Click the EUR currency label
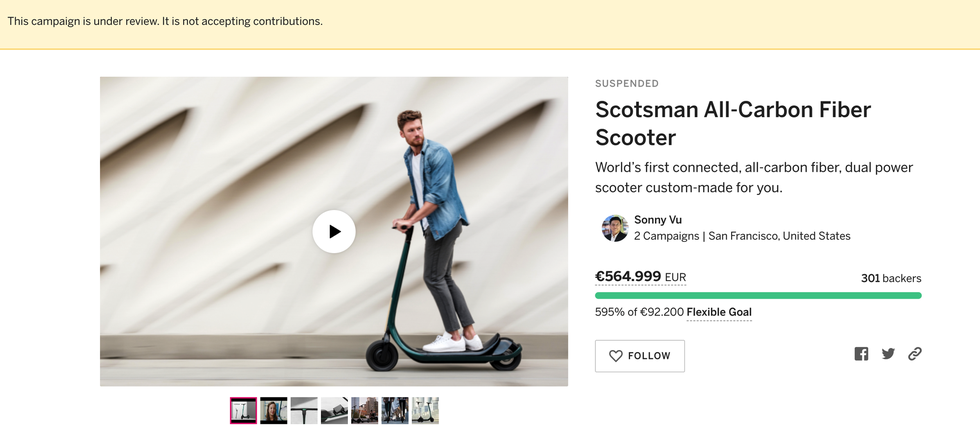The height and width of the screenshot is (447, 980). click(x=676, y=278)
